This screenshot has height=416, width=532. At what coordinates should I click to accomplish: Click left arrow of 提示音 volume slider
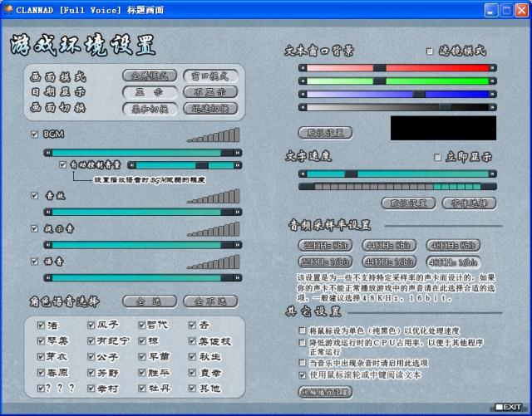[48, 245]
